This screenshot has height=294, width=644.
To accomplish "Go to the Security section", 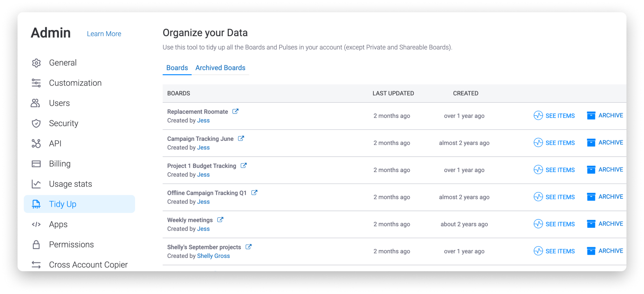I will click(x=64, y=123).
